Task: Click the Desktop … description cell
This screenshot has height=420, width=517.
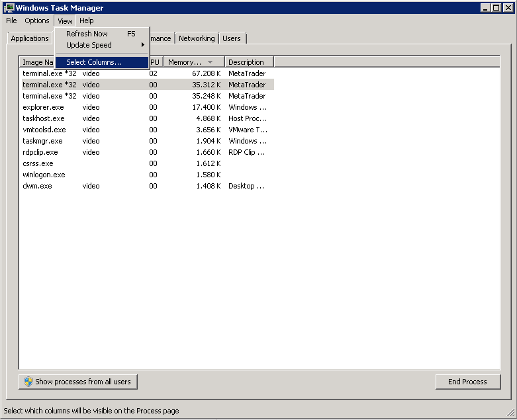Action: (246, 186)
